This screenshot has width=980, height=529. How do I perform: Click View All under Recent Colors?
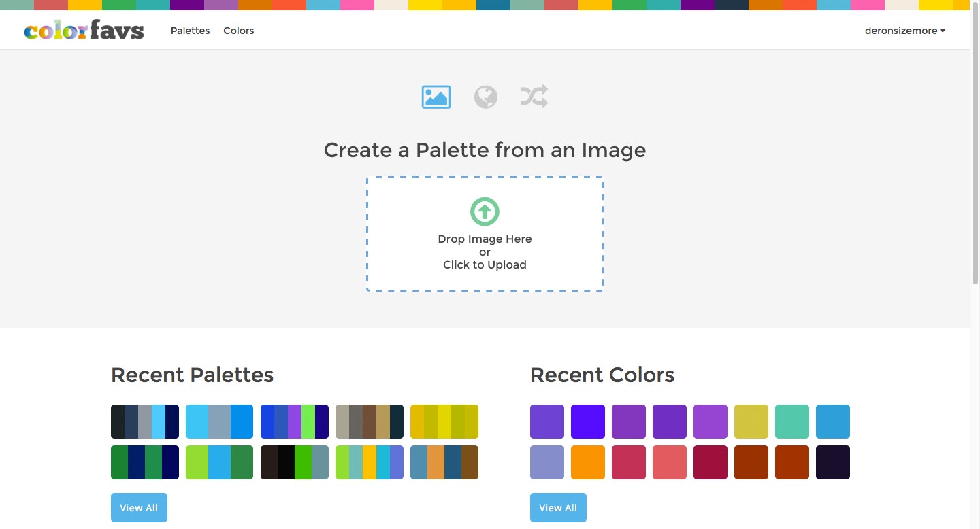(x=558, y=507)
